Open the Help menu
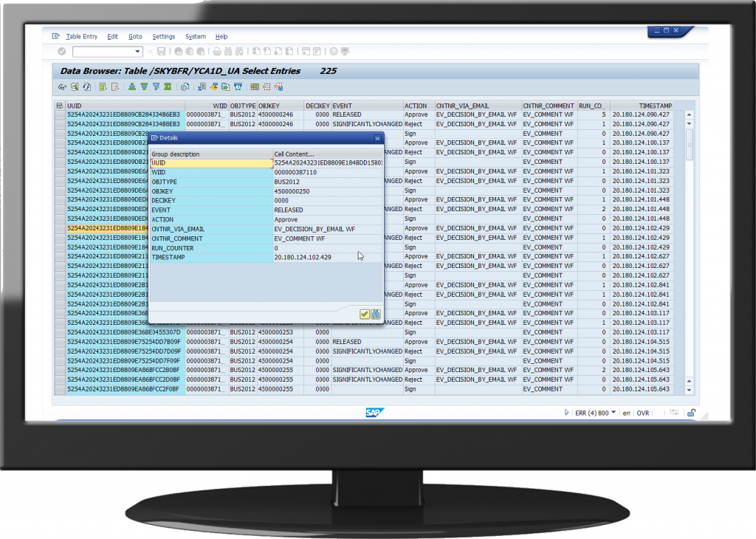The image size is (756, 539). (221, 37)
